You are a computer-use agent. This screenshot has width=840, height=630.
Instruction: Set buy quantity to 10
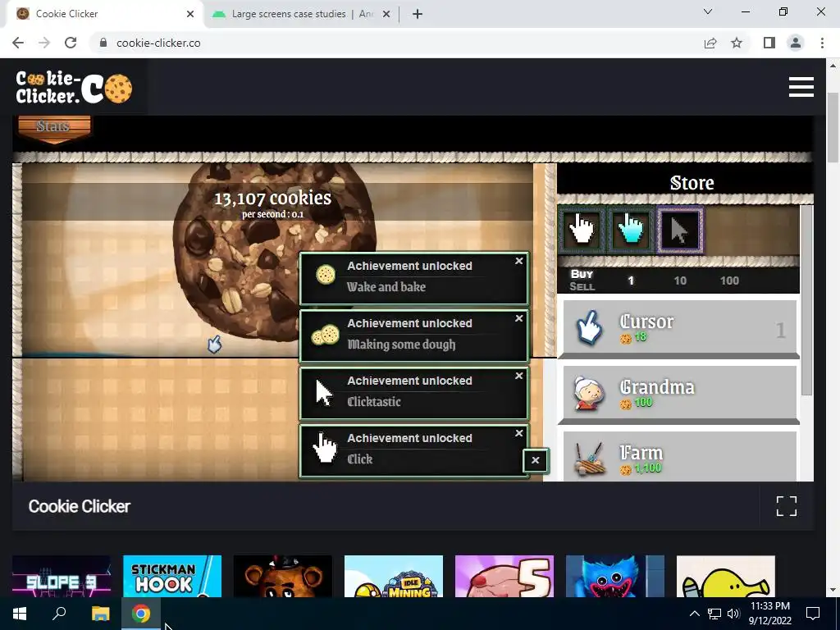click(x=680, y=281)
